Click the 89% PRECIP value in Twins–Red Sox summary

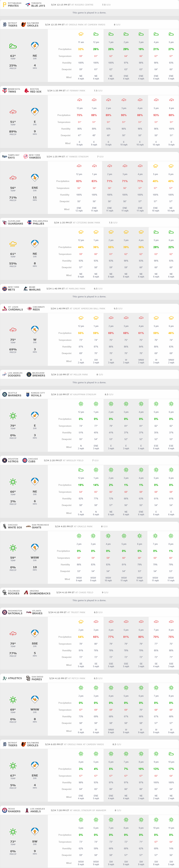tap(13, 131)
